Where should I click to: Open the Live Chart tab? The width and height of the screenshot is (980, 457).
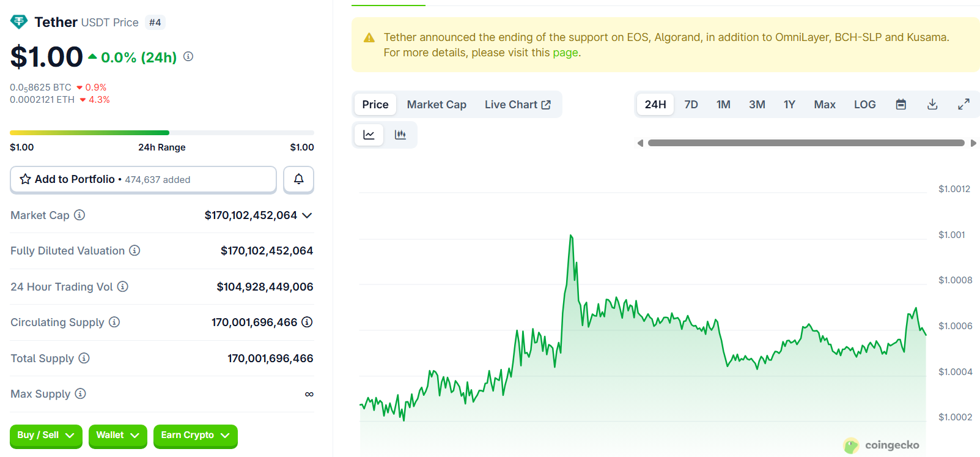tap(517, 105)
